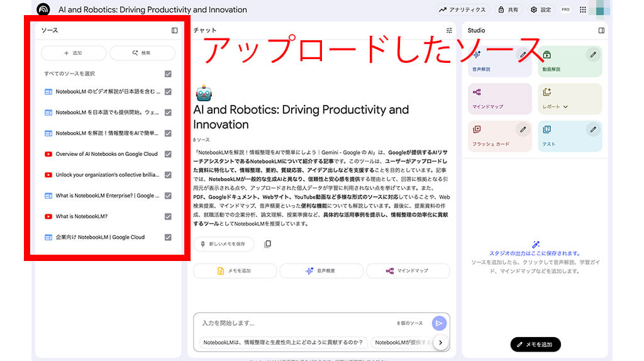Uncheck What is NotebookLM? source
The width and height of the screenshot is (644, 361).
[168, 216]
